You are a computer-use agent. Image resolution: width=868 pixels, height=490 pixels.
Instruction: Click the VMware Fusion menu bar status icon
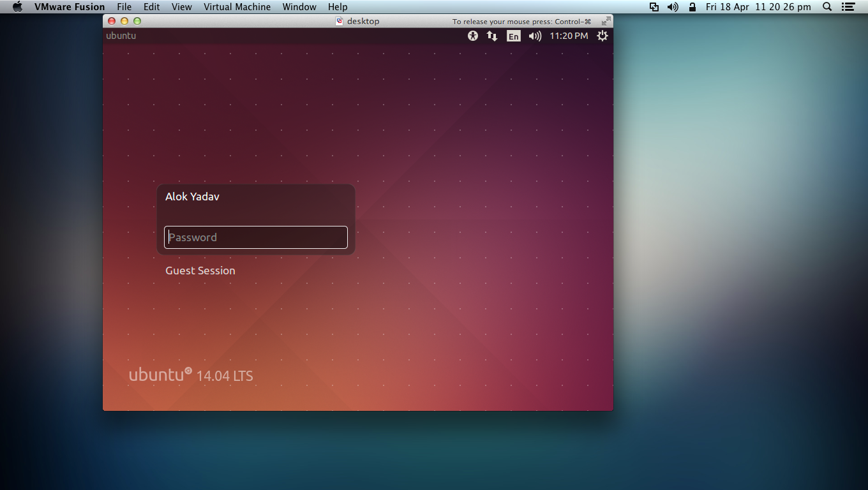point(654,7)
